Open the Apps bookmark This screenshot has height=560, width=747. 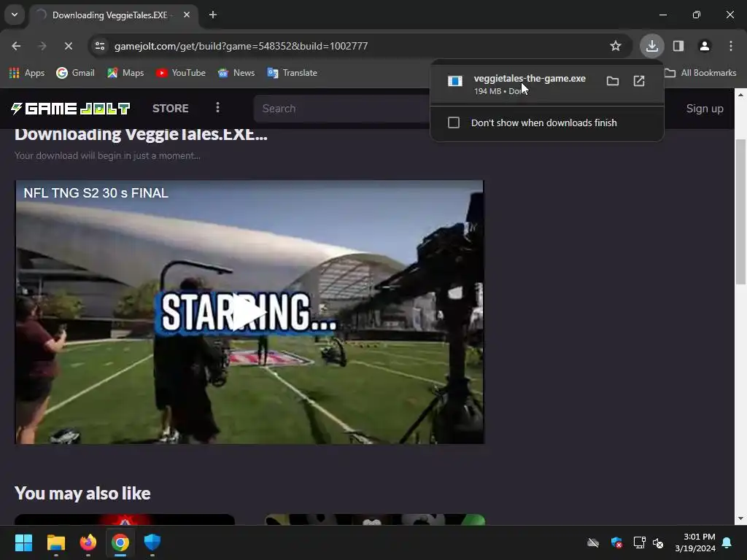click(27, 73)
